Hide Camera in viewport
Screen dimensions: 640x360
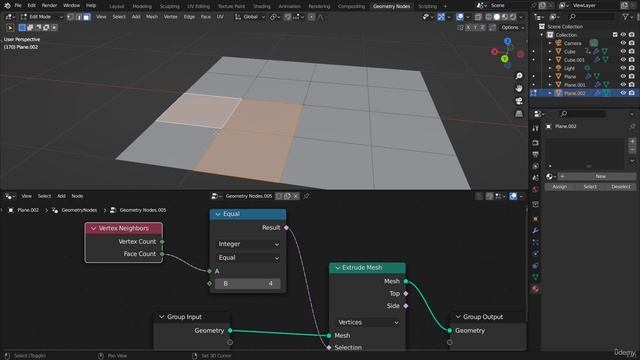[623, 43]
